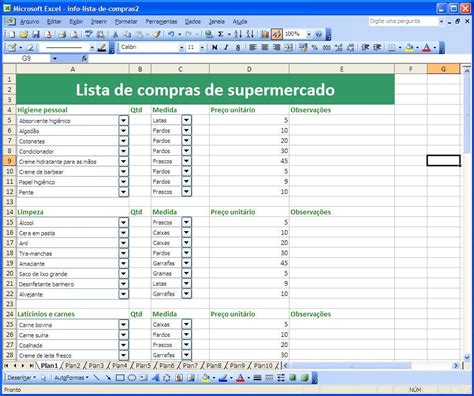Open the 100% zoom dropdown
Image resolution: width=474 pixels, height=396 pixels.
(309, 34)
